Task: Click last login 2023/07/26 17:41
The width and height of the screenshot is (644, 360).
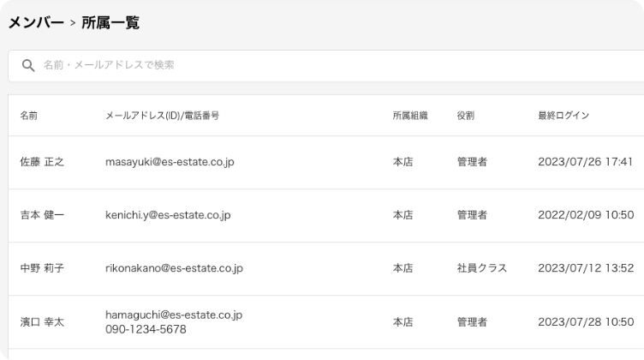Action: [585, 162]
